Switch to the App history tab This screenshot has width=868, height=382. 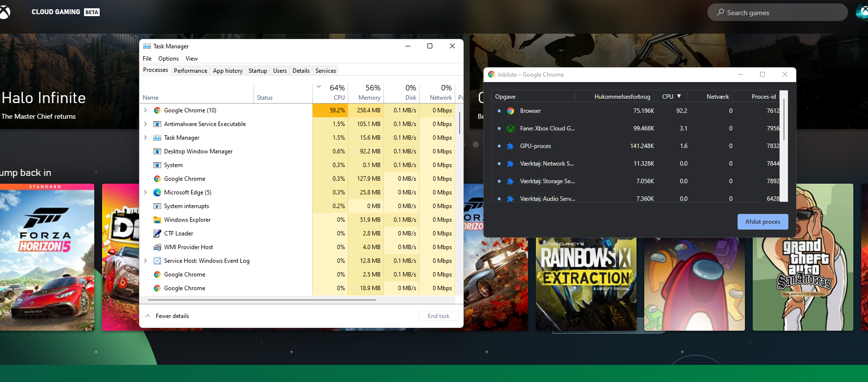tap(228, 71)
